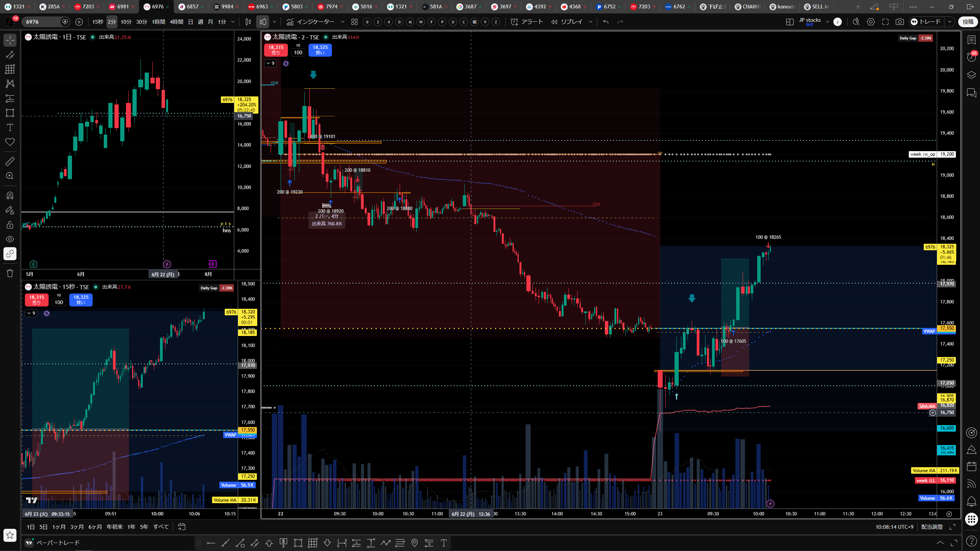Take a chart snapshot with camera icon
This screenshot has width=980, height=551.
pos(900,22)
